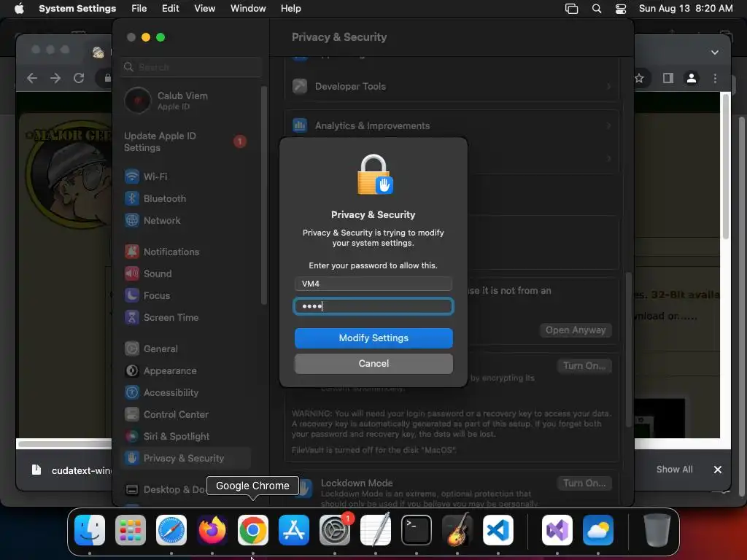Open Desktop & Dock settings in sidebar
Screen dimensions: 747x560
[x=164, y=490]
